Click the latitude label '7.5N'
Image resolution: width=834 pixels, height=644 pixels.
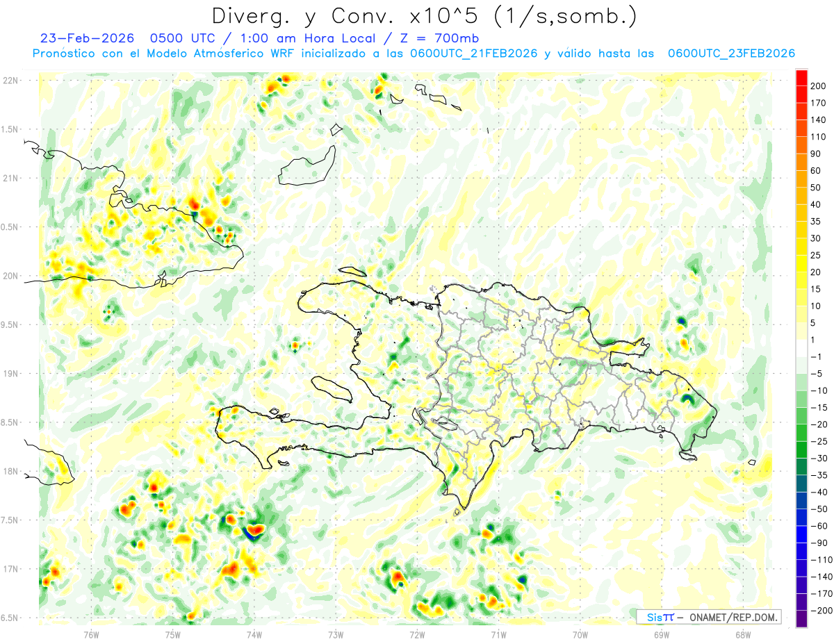[10, 520]
